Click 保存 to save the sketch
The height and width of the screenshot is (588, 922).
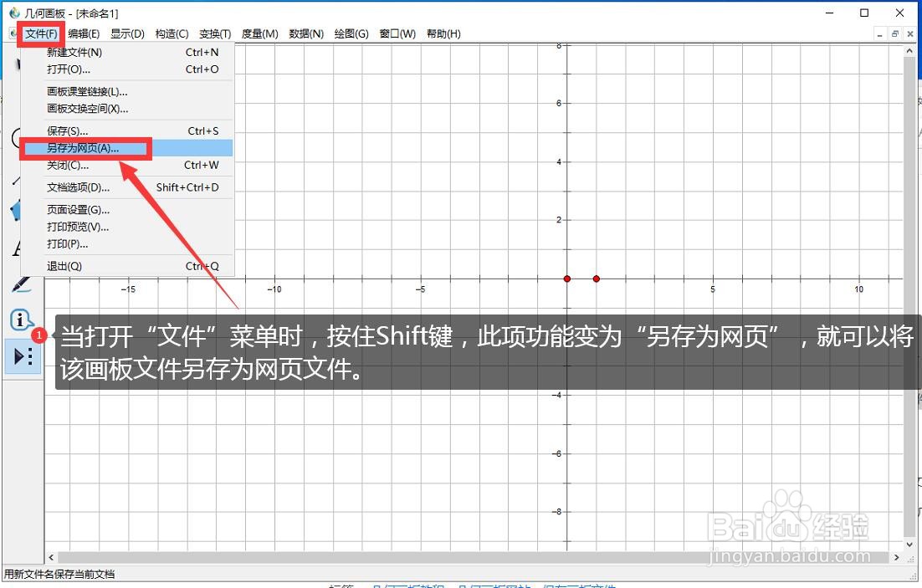point(65,130)
